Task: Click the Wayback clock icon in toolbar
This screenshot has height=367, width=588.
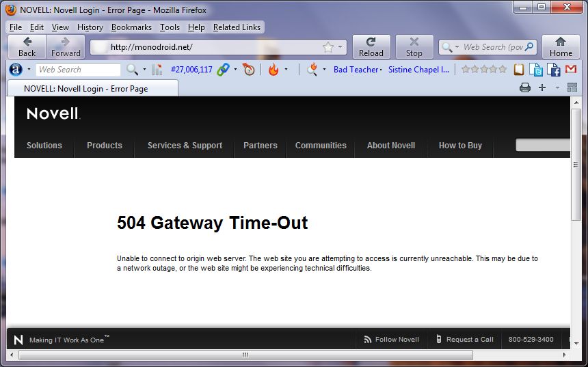Action: coord(248,69)
